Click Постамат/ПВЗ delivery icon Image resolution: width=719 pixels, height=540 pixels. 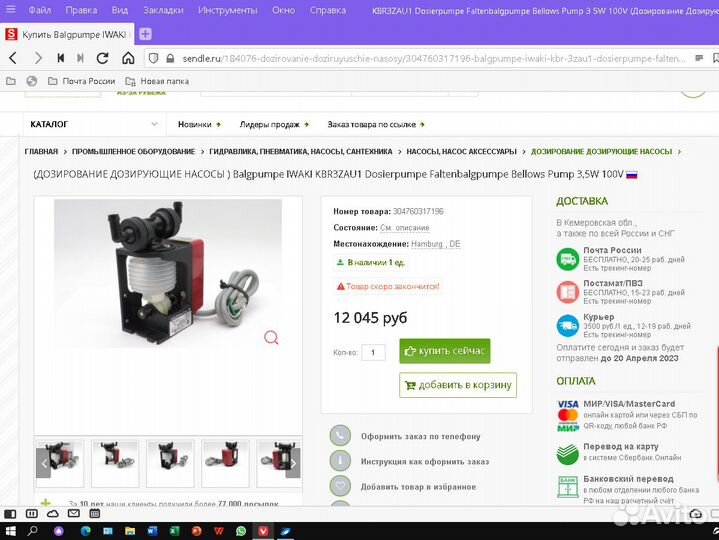[568, 292]
